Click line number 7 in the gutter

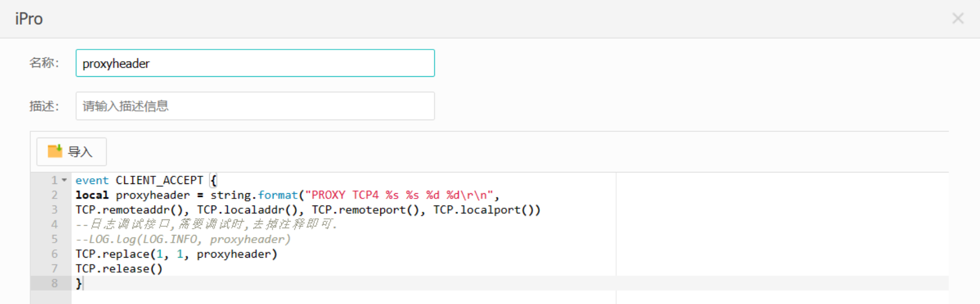55,268
